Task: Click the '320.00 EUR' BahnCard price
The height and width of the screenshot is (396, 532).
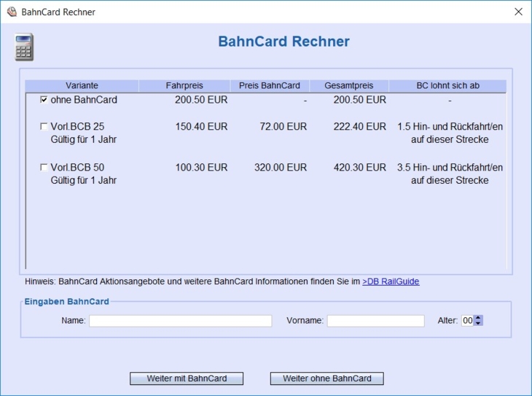Action: pyautogui.click(x=281, y=168)
